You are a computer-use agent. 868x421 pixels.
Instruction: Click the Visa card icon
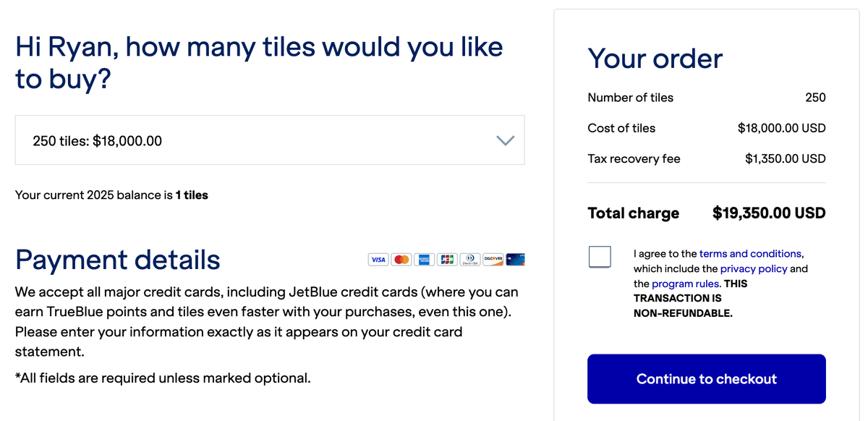(378, 259)
